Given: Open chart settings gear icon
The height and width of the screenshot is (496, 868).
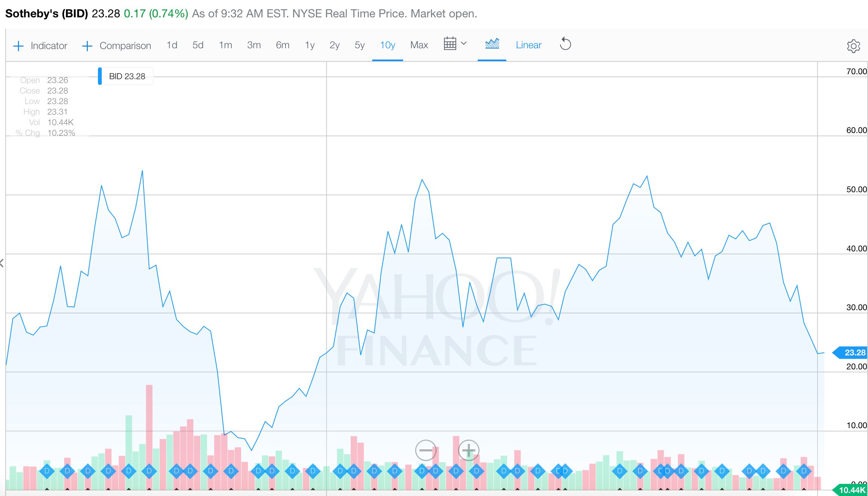Looking at the screenshot, I should click(853, 46).
